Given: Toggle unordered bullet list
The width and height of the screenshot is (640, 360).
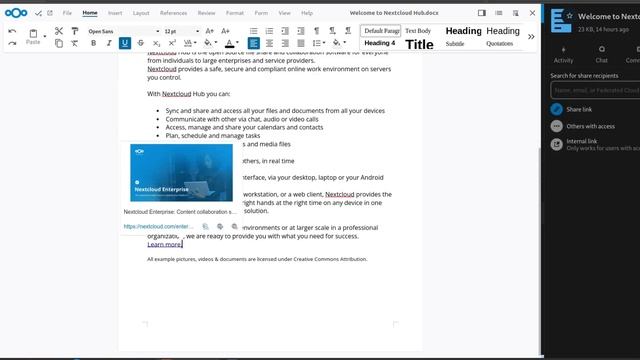Looking at the screenshot, I should point(253,31).
